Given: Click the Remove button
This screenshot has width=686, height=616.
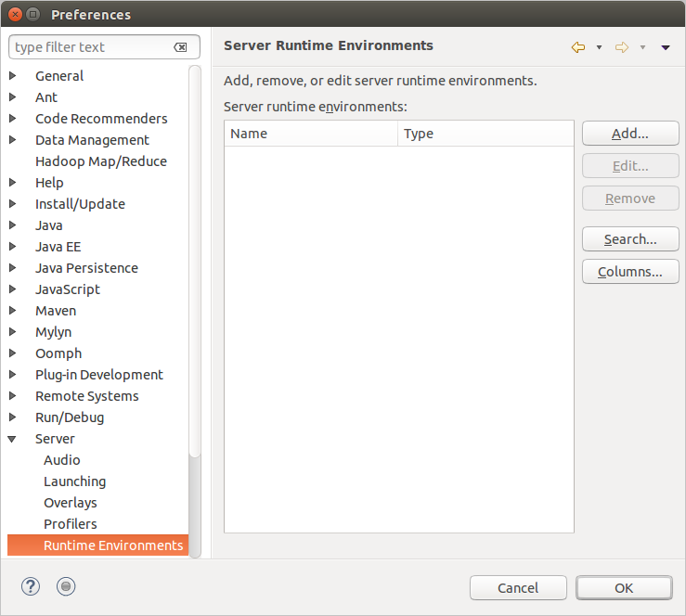Looking at the screenshot, I should click(630, 199).
